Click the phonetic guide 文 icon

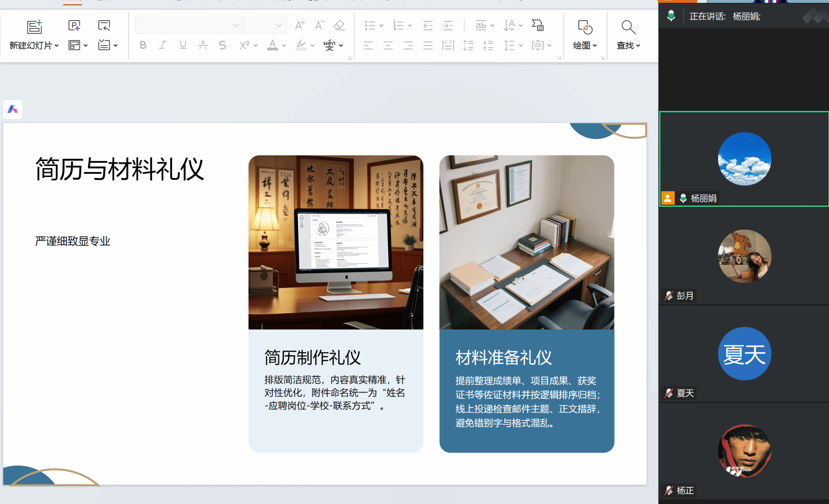tap(329, 45)
